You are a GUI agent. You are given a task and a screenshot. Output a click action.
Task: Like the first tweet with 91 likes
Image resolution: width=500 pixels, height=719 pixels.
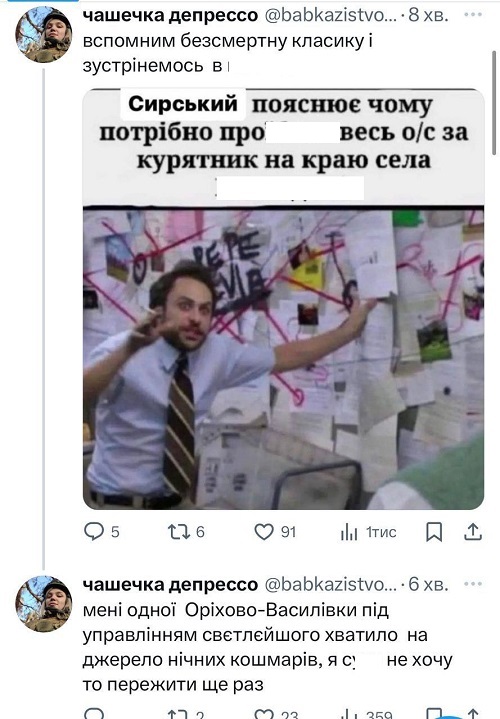[x=264, y=531]
